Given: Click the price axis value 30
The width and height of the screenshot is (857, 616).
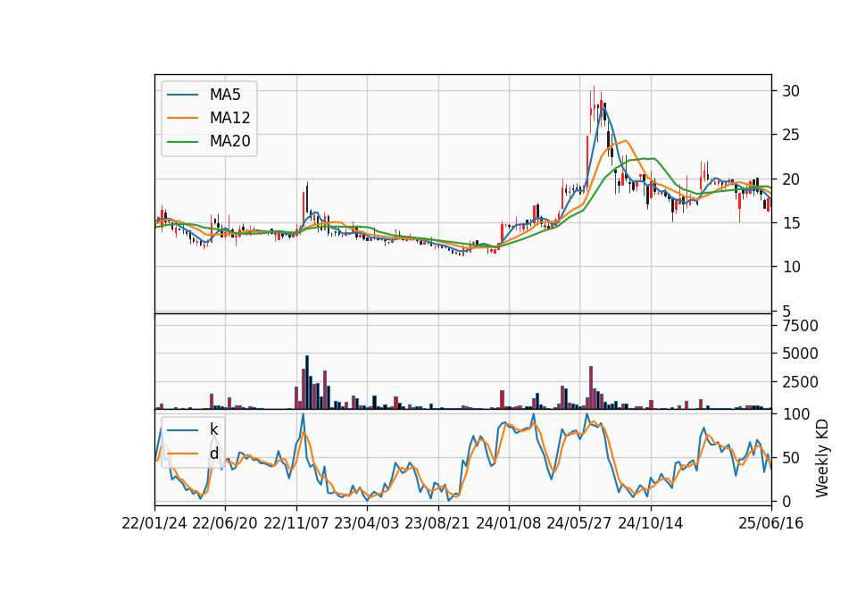Looking at the screenshot, I should click(x=791, y=91).
